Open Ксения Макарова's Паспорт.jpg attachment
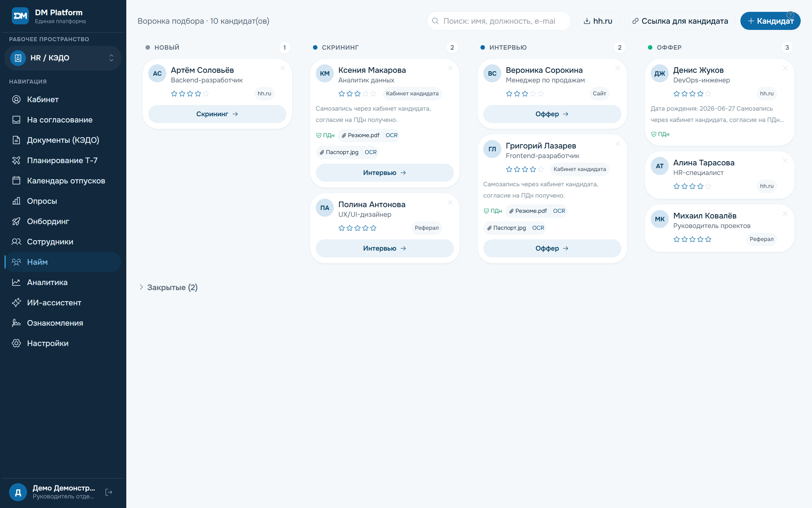The width and height of the screenshot is (812, 508). pos(339,152)
